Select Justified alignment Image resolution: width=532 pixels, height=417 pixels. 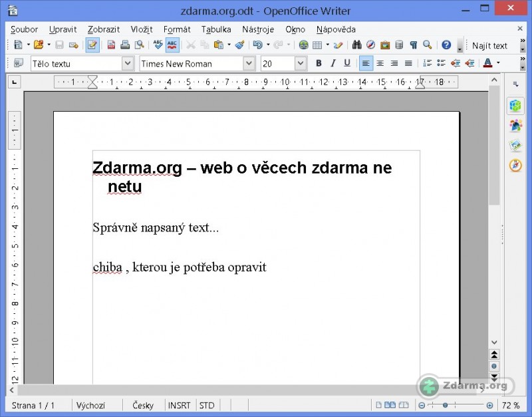tap(408, 63)
